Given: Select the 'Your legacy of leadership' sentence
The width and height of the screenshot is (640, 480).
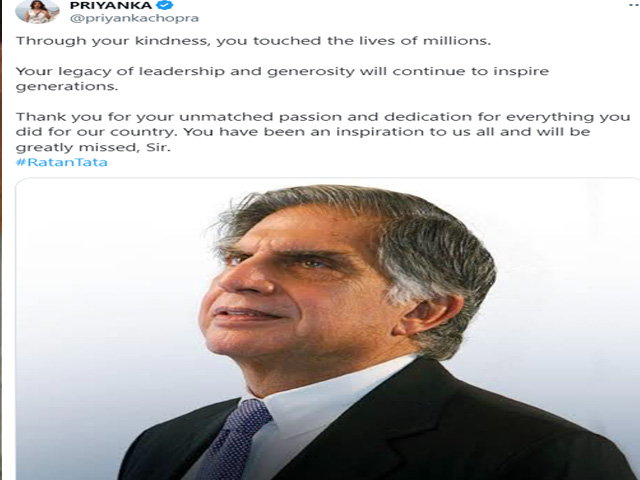Looking at the screenshot, I should [x=282, y=78].
